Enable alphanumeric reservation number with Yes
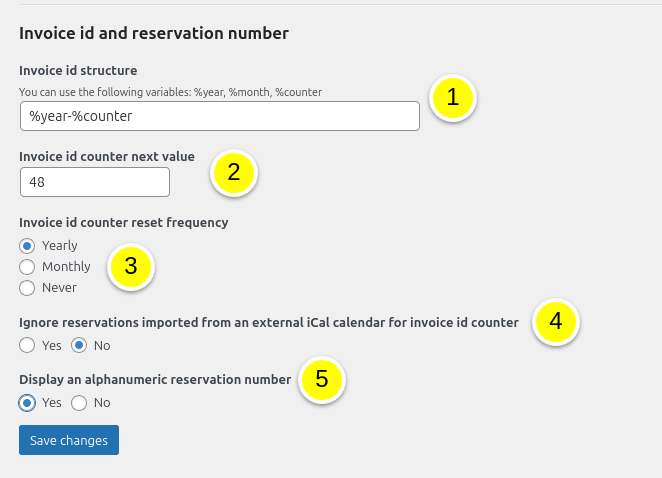The width and height of the screenshot is (662, 478). pos(27,402)
